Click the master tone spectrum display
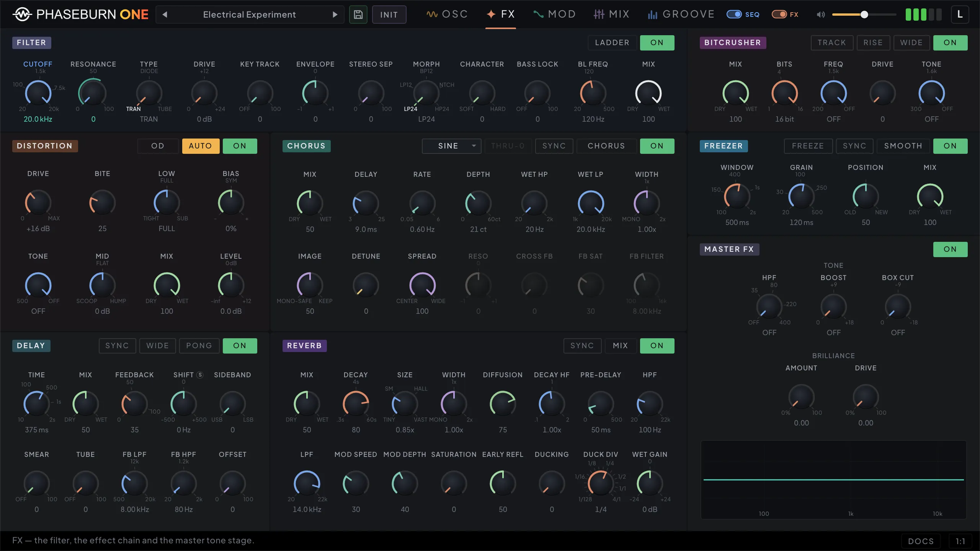The width and height of the screenshot is (980, 551). point(833,479)
